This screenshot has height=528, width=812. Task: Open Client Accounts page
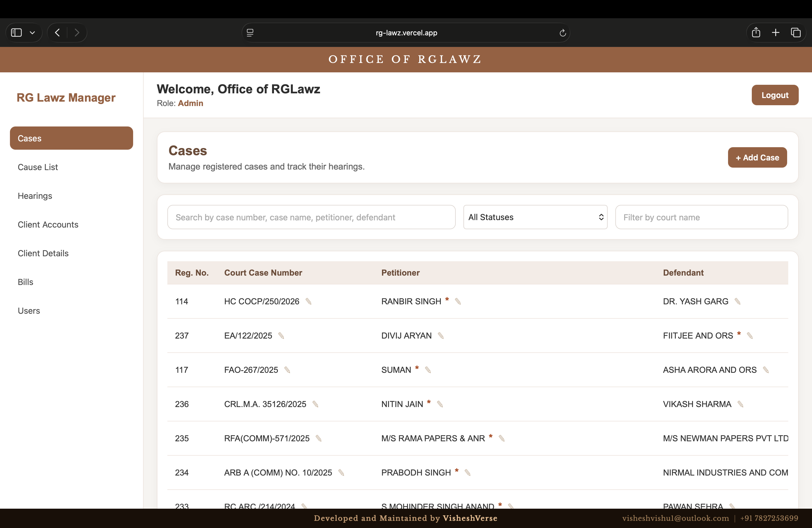tap(48, 225)
